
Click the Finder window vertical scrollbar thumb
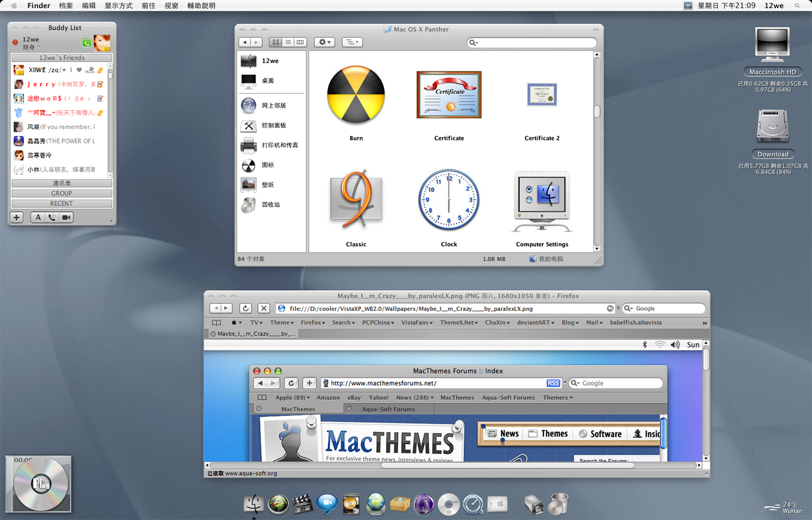[597, 111]
